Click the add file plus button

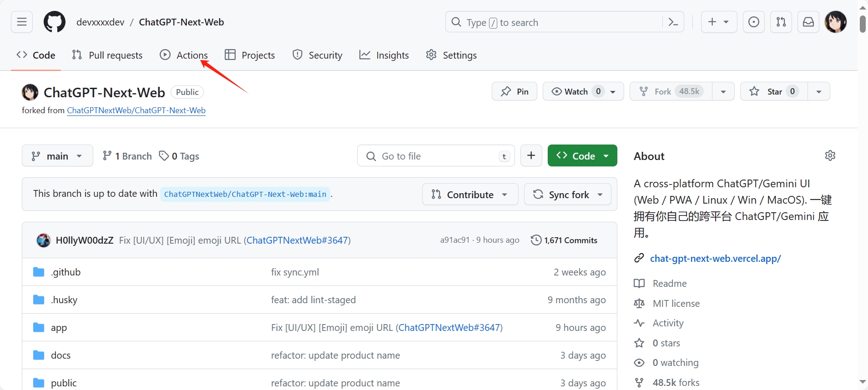(531, 156)
